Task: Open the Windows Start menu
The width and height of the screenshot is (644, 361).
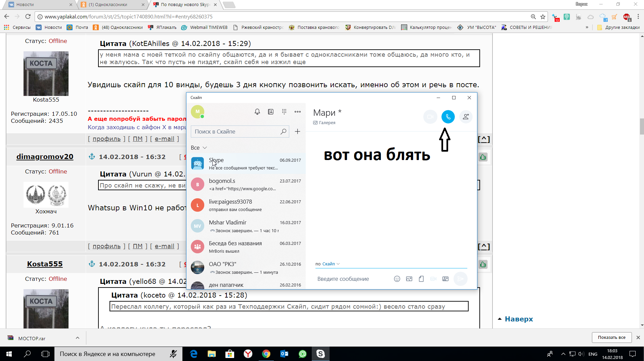Action: click(x=9, y=354)
